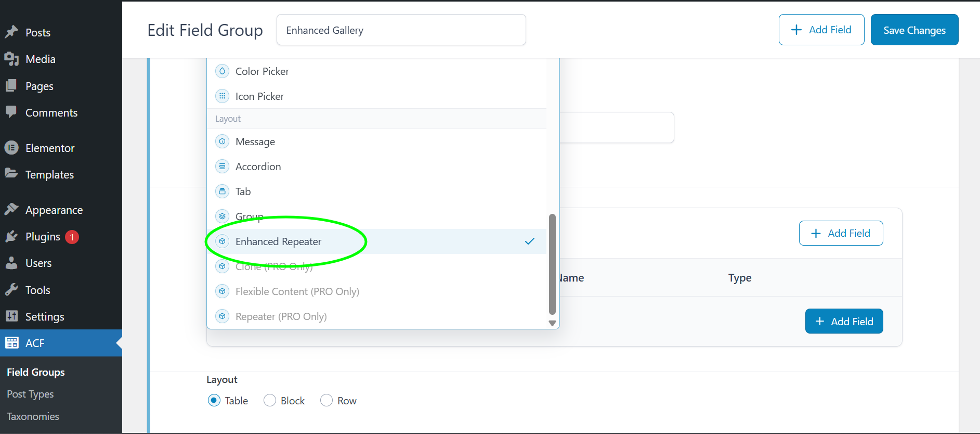The image size is (980, 434).
Task: Open Media library icon in sidebar
Action: pyautogui.click(x=11, y=59)
